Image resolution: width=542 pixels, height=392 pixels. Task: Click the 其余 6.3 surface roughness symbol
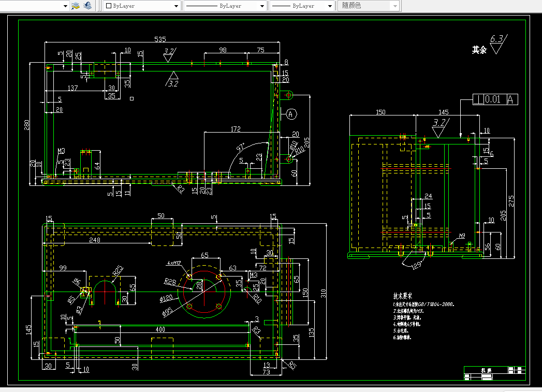[490, 45]
